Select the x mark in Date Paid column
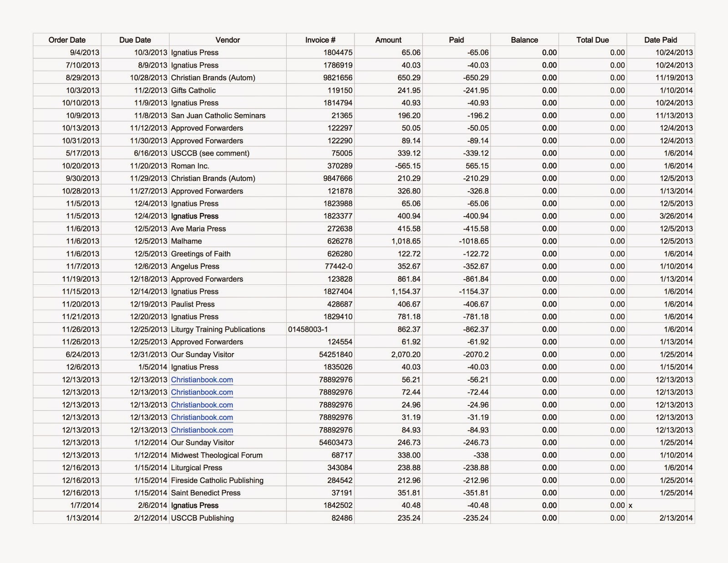728x563 pixels. coord(631,506)
